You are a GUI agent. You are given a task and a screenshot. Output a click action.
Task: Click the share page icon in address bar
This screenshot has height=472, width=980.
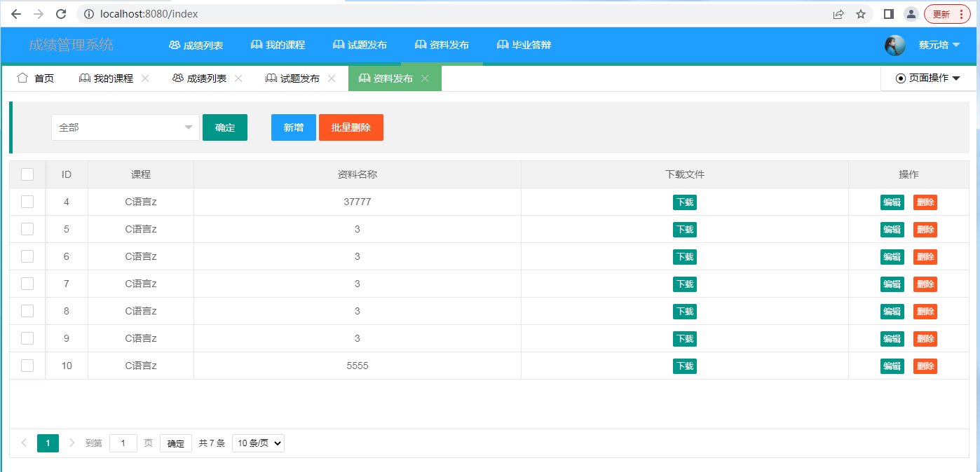tap(838, 14)
